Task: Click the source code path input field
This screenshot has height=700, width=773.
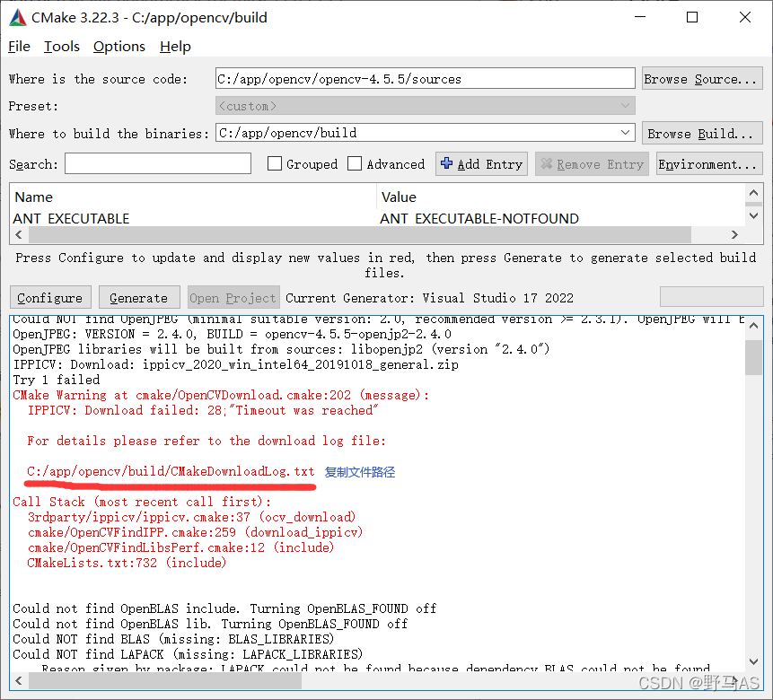Action: coord(425,78)
